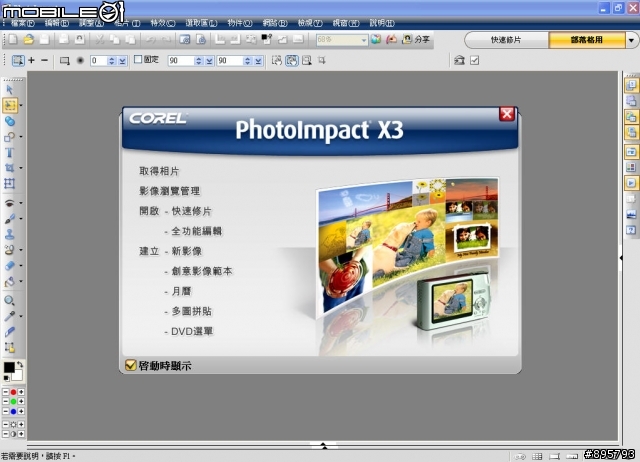Open the soft edge value 0 dropdown
Viewport: 640px width, 462px height.
(x=122, y=61)
